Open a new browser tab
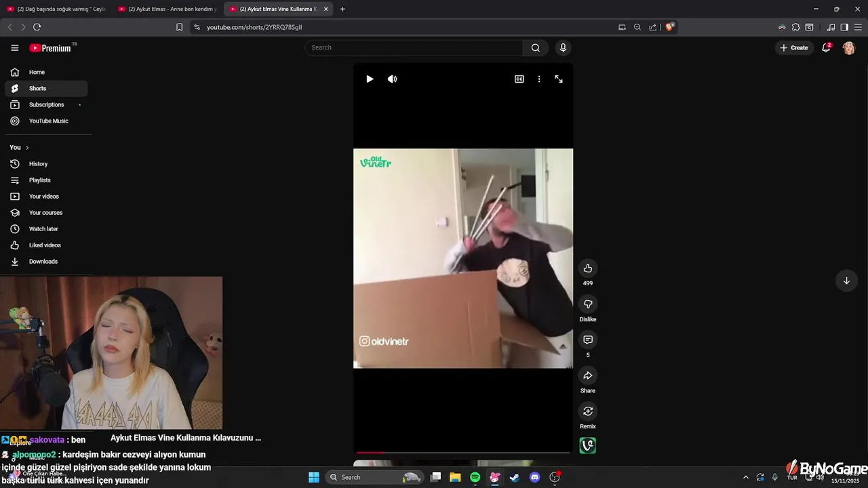Image resolution: width=868 pixels, height=488 pixels. 342,9
